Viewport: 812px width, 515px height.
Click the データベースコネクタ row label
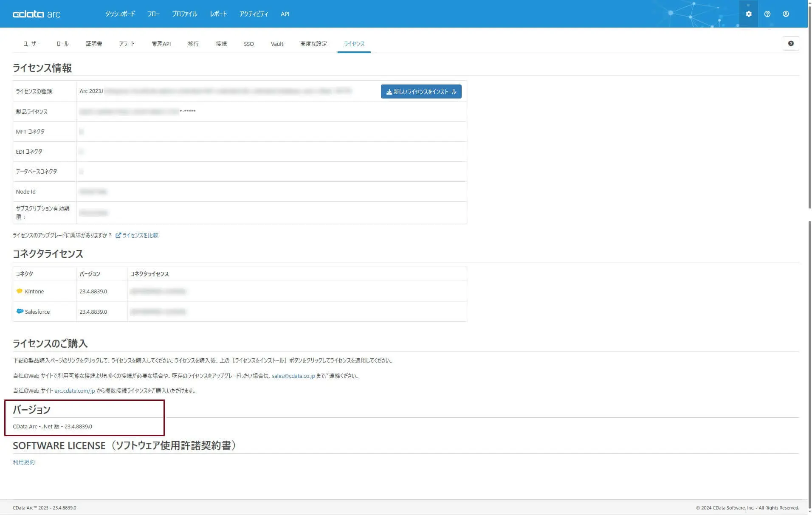click(37, 172)
